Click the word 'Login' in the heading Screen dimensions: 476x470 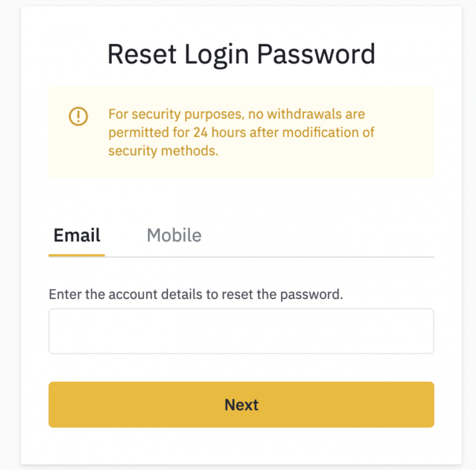coord(216,54)
